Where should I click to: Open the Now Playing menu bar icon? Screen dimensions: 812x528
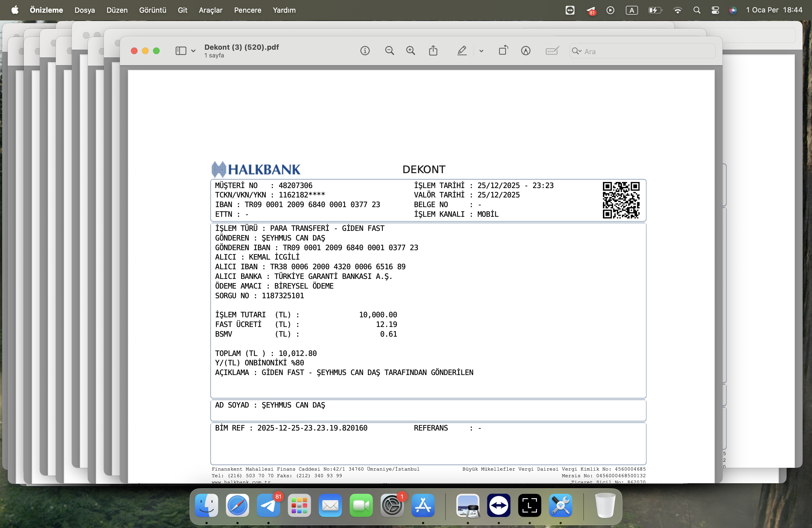[610, 10]
